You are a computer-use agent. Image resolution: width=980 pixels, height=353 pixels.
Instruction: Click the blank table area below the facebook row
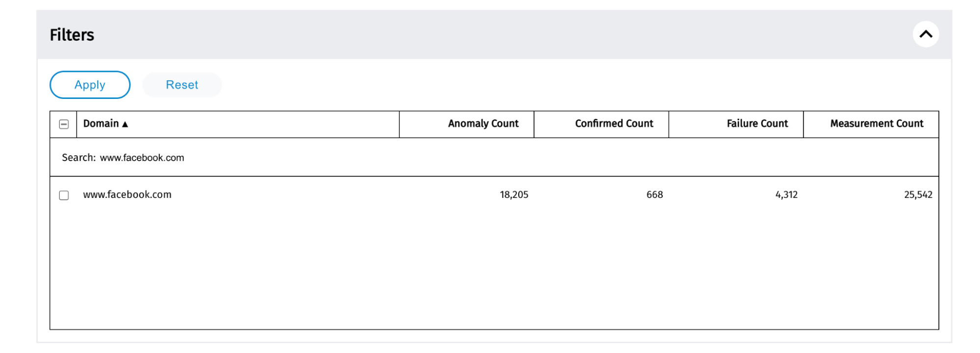pyautogui.click(x=490, y=269)
